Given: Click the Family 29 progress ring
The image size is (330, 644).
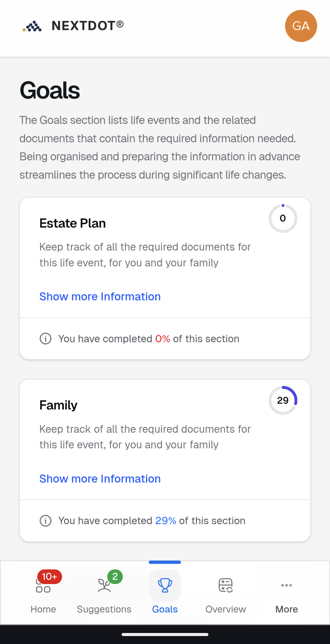Looking at the screenshot, I should coord(283,400).
